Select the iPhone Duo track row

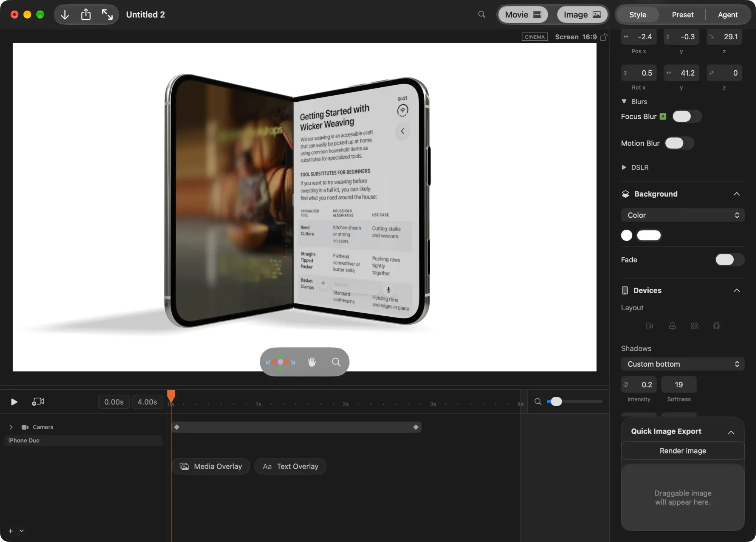click(83, 440)
